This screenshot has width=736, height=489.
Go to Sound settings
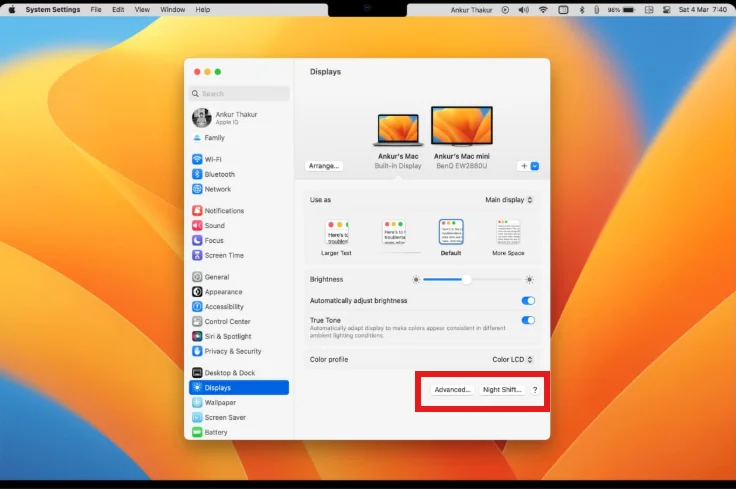coord(209,225)
